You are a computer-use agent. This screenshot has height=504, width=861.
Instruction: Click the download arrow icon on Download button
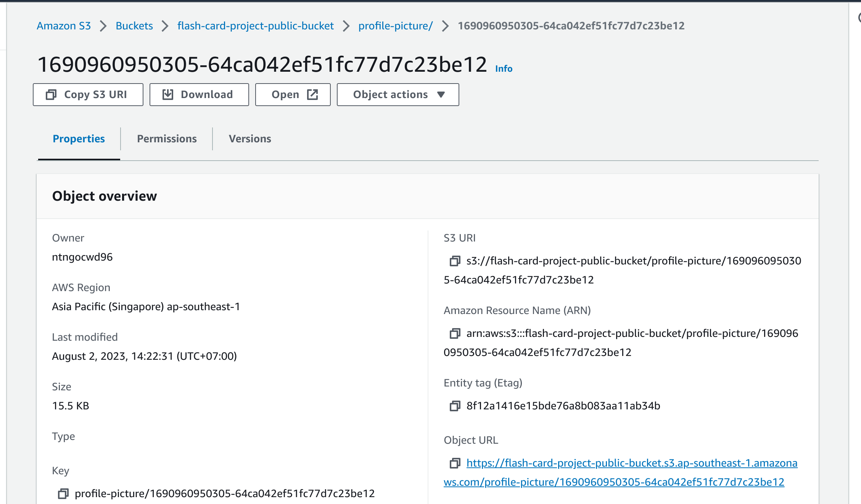169,94
